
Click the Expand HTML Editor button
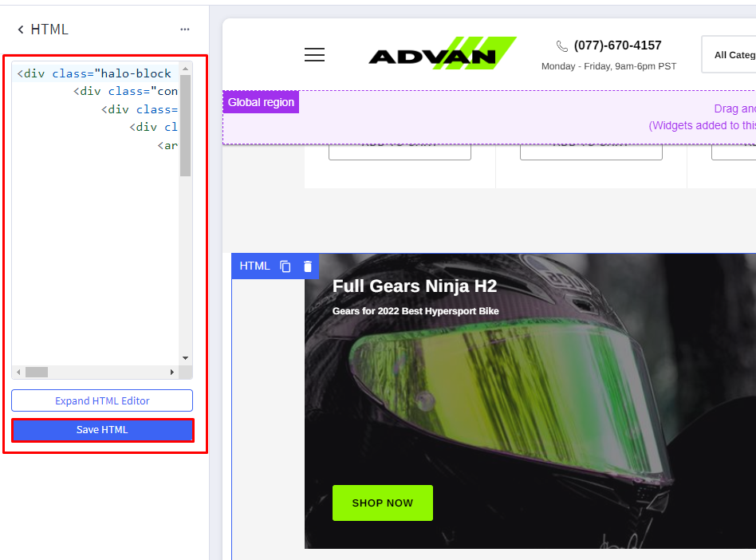[102, 400]
